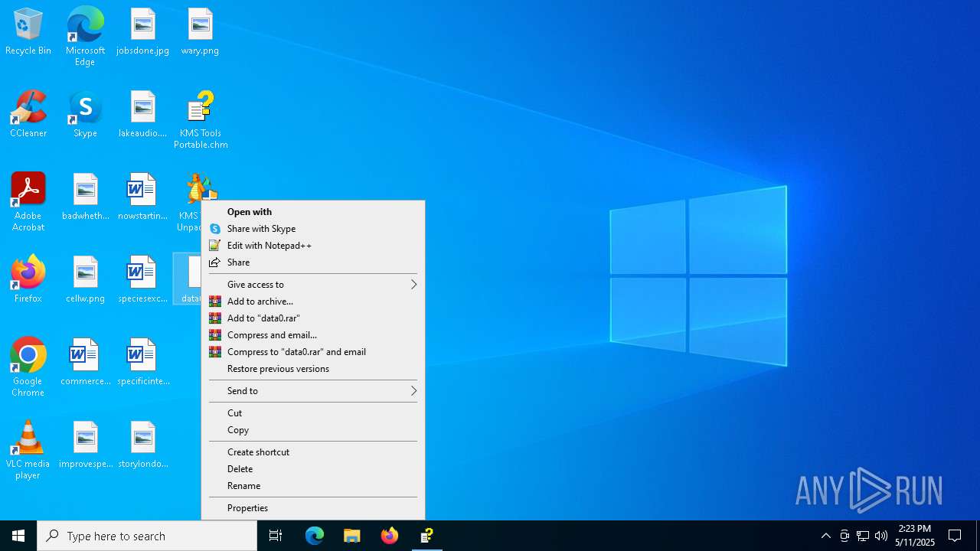Viewport: 980px width, 551px height.
Task: Choose Share with Skype menu entry
Action: click(313, 229)
